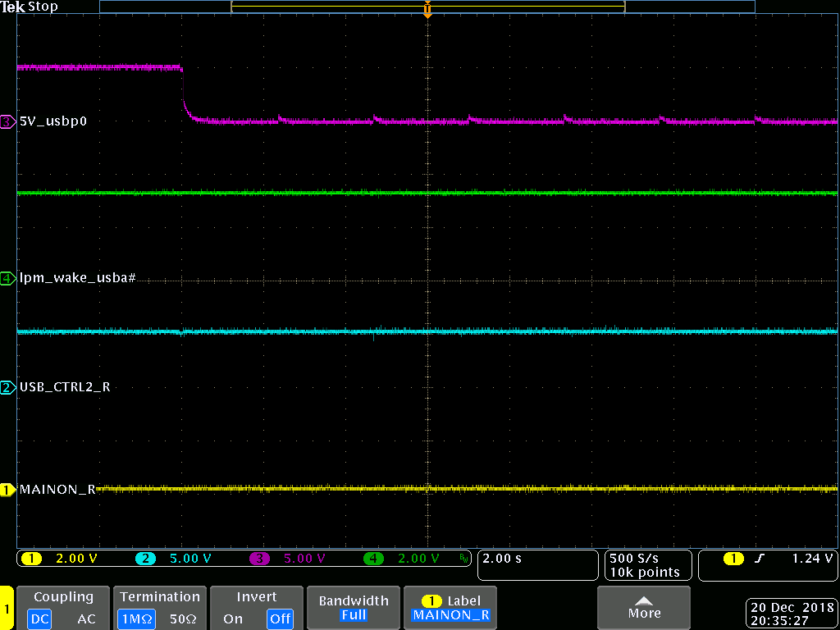The width and height of the screenshot is (840, 630).
Task: Select green channel 4 scale badge
Action: point(373,559)
